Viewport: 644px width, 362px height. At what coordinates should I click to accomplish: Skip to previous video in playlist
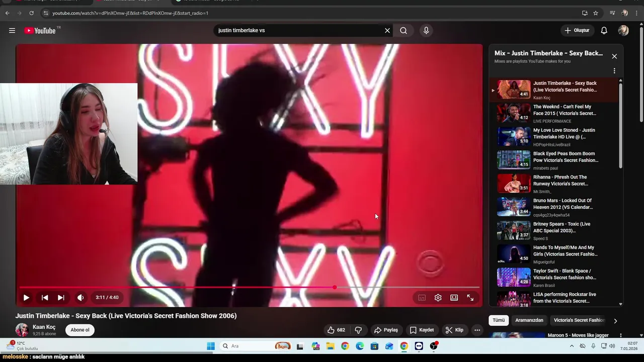(x=45, y=298)
